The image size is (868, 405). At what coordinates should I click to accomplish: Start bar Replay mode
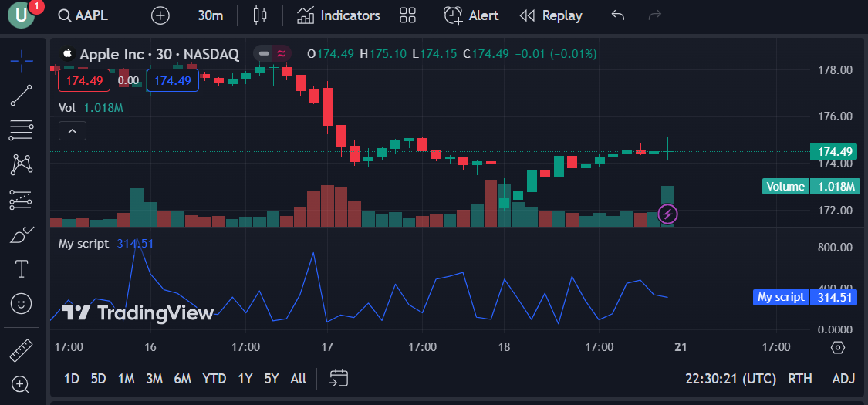(551, 15)
